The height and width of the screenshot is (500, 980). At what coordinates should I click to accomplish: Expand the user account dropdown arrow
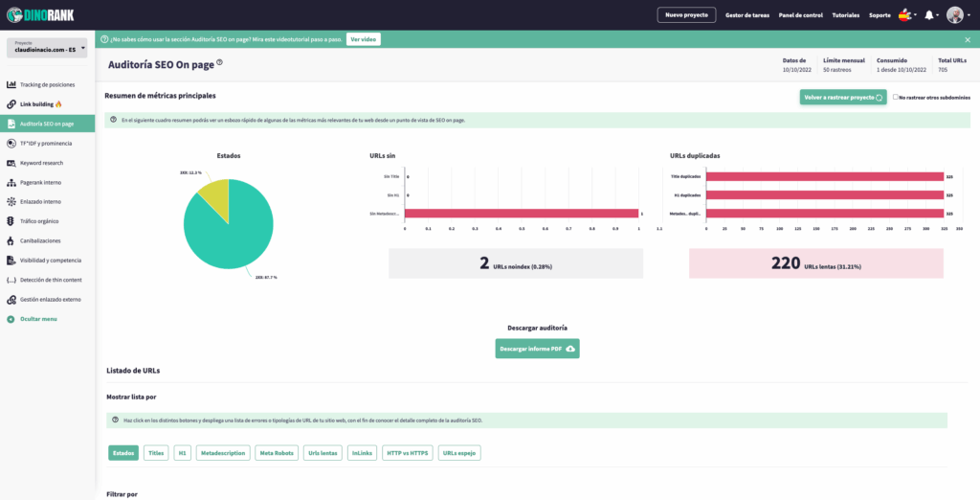(x=969, y=15)
